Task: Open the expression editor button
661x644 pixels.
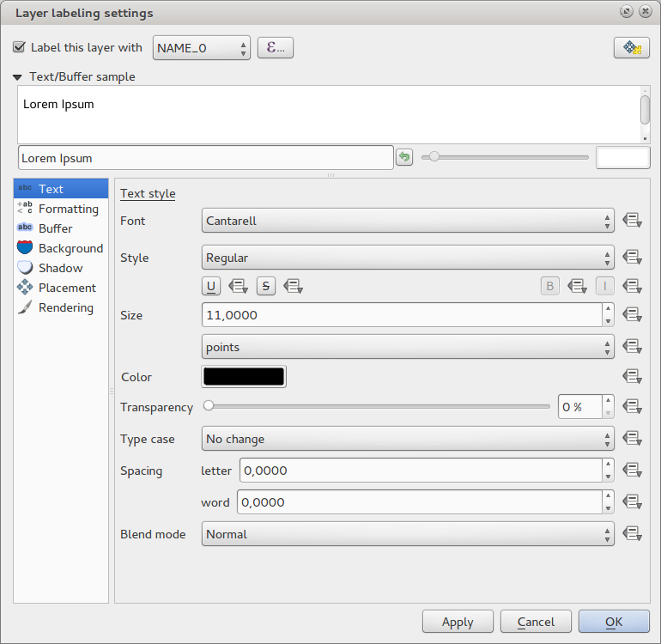Action: click(x=276, y=48)
